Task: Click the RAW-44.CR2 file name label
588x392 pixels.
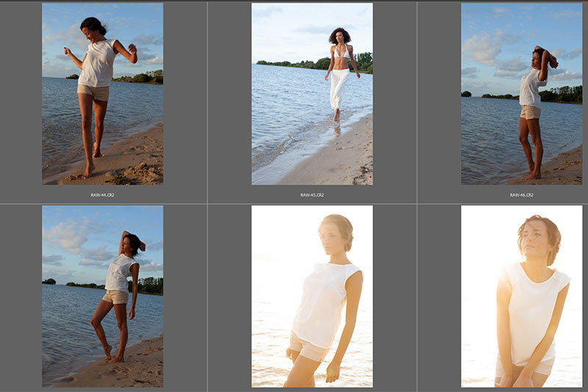Action: 102,195
